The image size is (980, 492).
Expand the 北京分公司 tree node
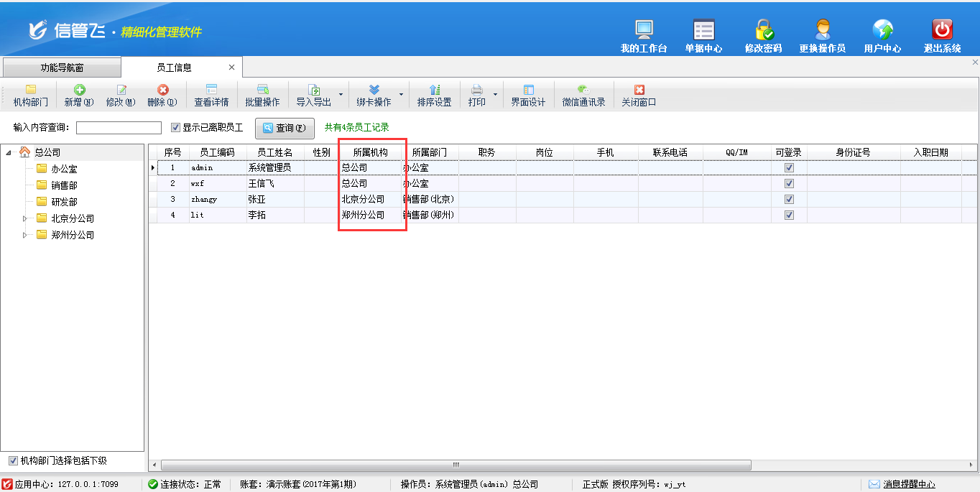click(24, 218)
